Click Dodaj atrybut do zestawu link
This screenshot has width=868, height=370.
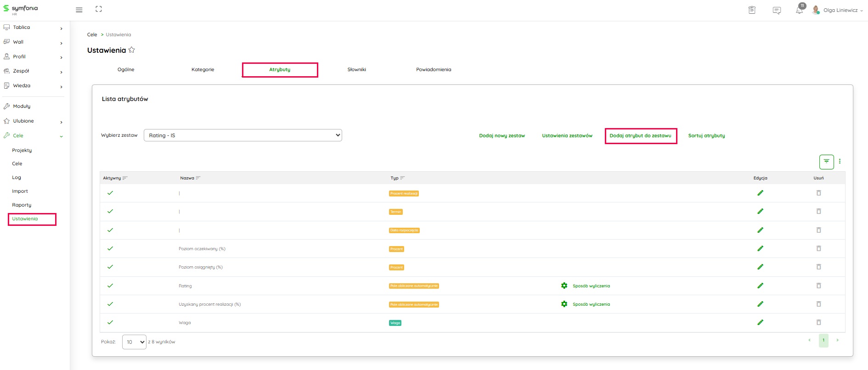[640, 136]
